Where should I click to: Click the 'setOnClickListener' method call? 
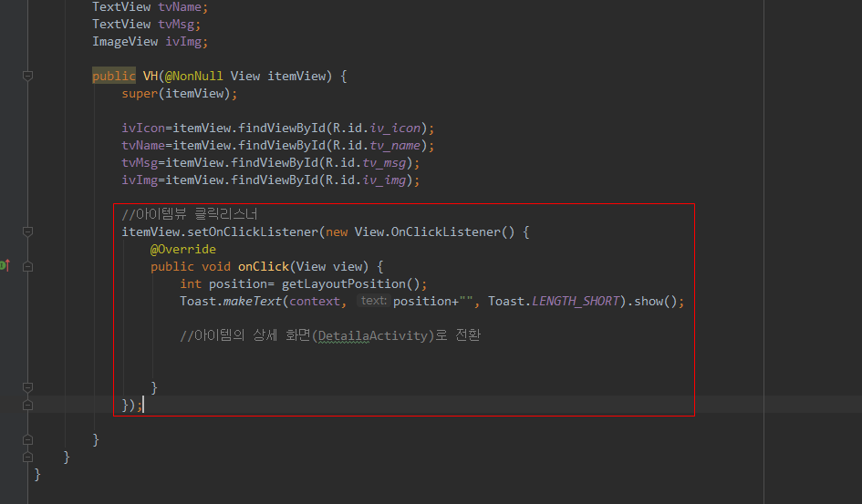tap(253, 231)
